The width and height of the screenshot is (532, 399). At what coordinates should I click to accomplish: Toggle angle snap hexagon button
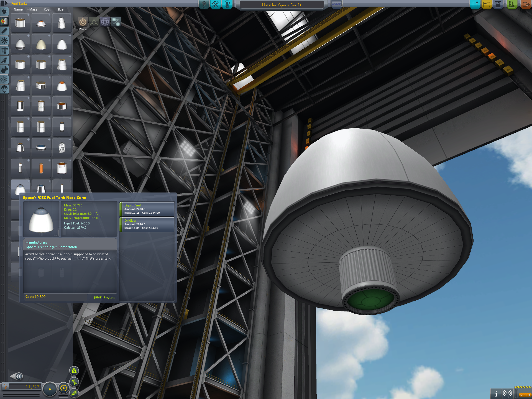64,388
